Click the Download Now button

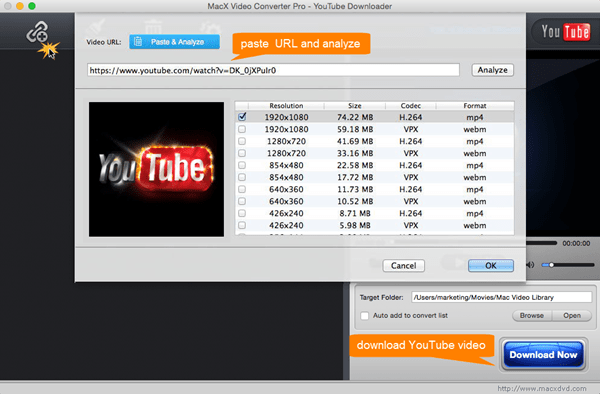click(543, 355)
